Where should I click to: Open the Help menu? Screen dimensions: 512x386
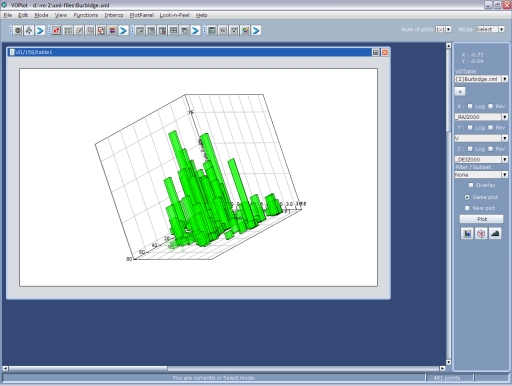pos(201,15)
